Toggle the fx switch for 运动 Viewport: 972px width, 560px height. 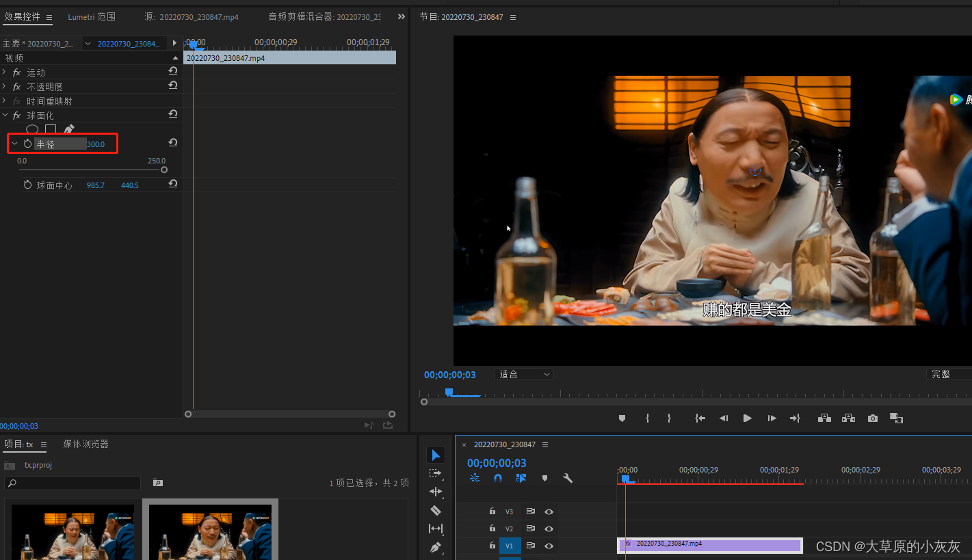pos(17,72)
